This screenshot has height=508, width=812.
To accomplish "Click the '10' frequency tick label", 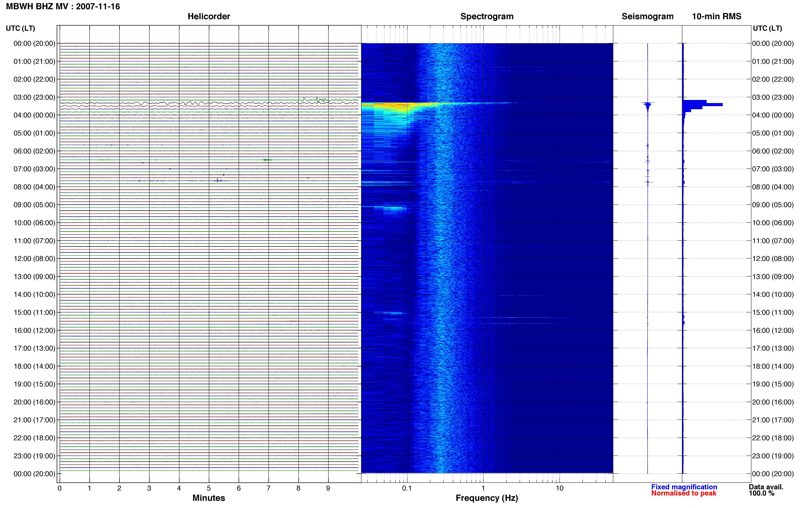I will click(559, 488).
